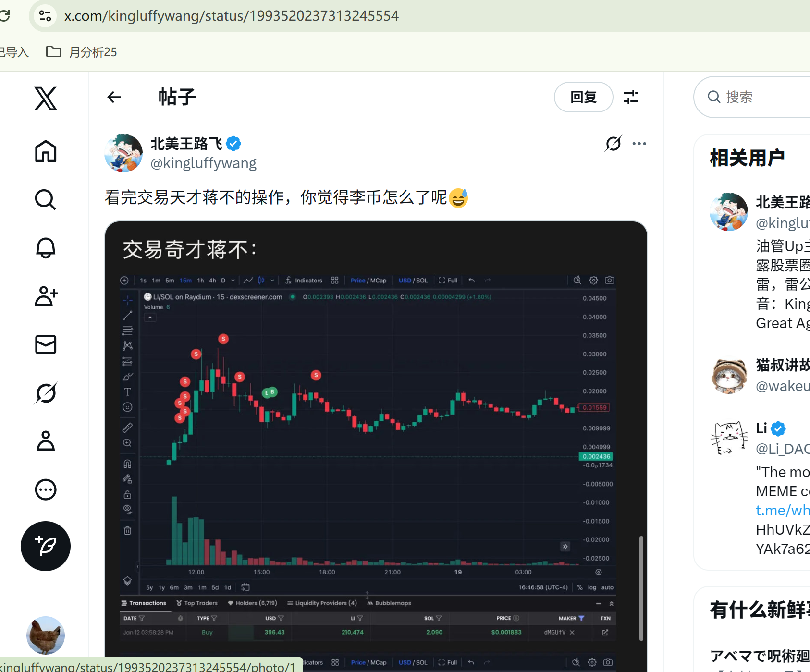Open reply filter settings icon
Image resolution: width=810 pixels, height=672 pixels.
coord(631,97)
